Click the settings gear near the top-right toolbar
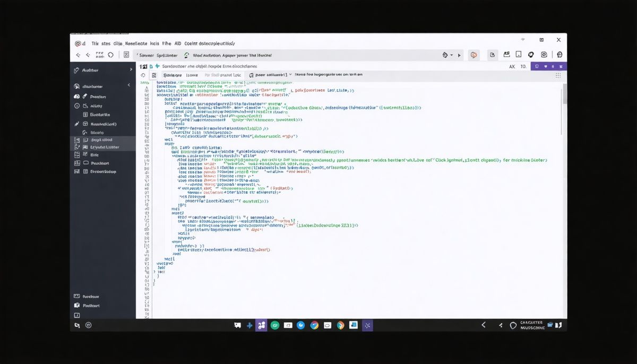This screenshot has height=364, width=637. coord(543,55)
